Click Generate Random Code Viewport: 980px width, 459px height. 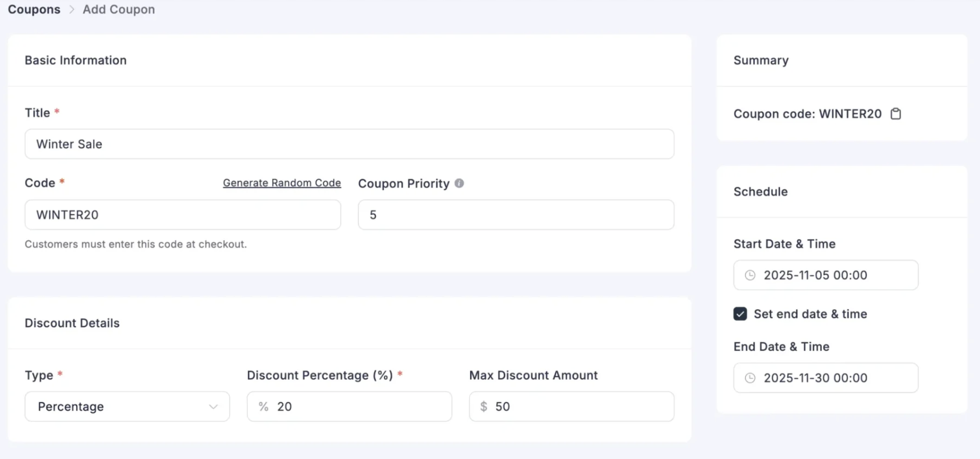point(282,182)
